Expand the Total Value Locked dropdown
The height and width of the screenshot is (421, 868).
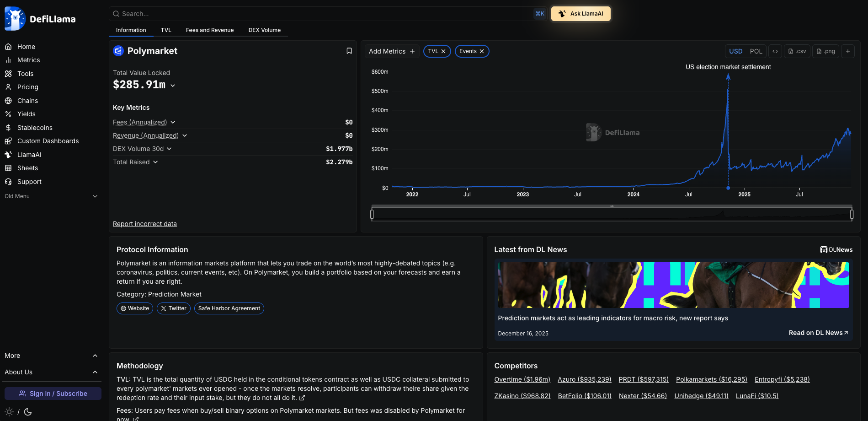[x=173, y=85]
